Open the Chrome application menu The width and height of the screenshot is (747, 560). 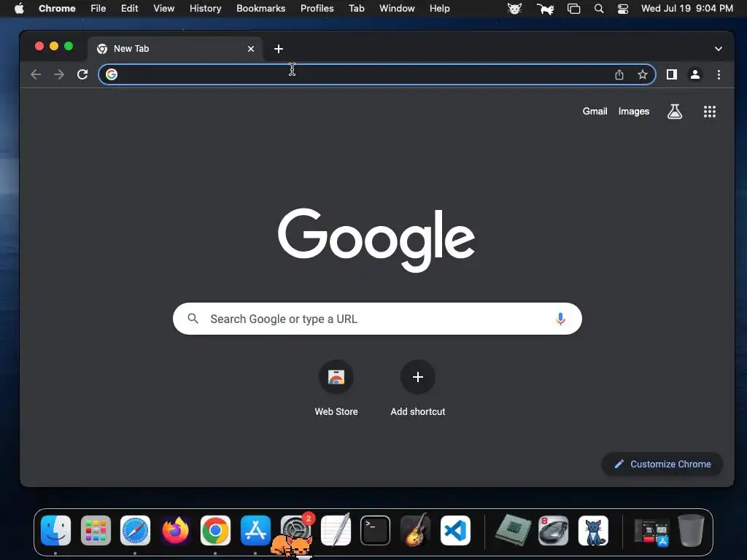[57, 8]
